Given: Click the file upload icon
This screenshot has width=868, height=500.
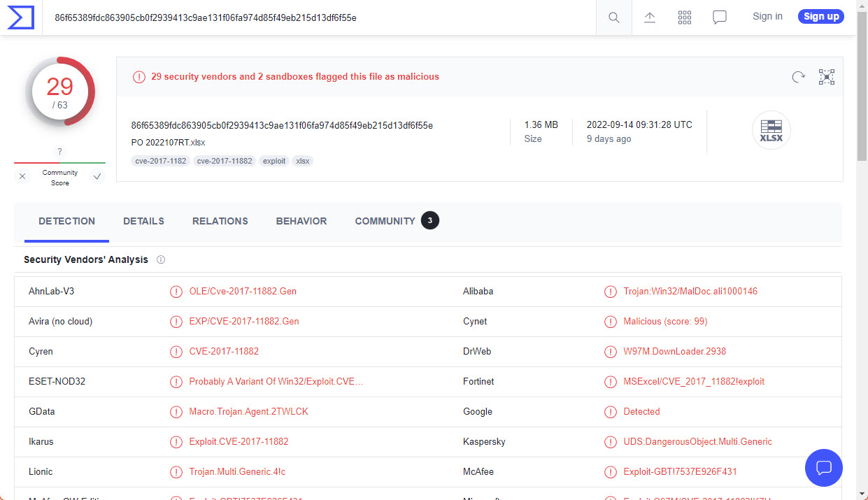Looking at the screenshot, I should (x=650, y=17).
